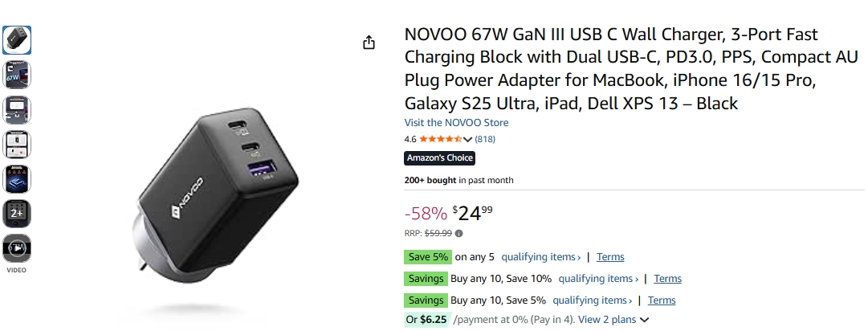The image size is (868, 331).
Task: View qualifying items for Save 5% on any 5
Action: (540, 257)
